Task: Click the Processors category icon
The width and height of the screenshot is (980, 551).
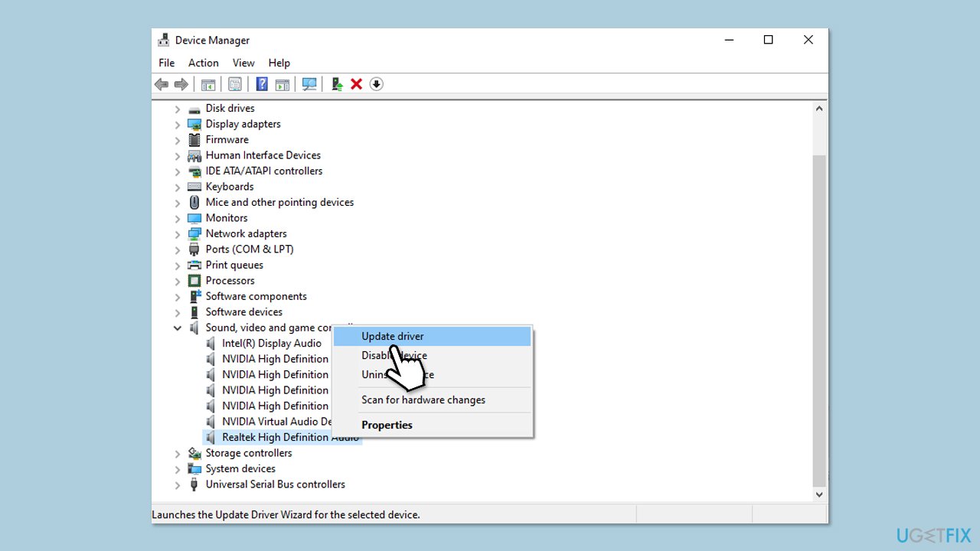Action: point(194,281)
